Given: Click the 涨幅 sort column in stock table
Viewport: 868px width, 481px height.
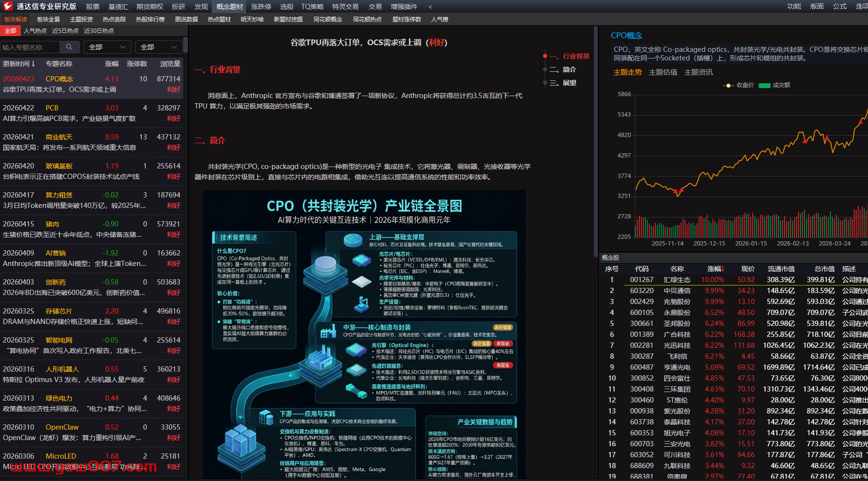Looking at the screenshot, I should pyautogui.click(x=715, y=269).
